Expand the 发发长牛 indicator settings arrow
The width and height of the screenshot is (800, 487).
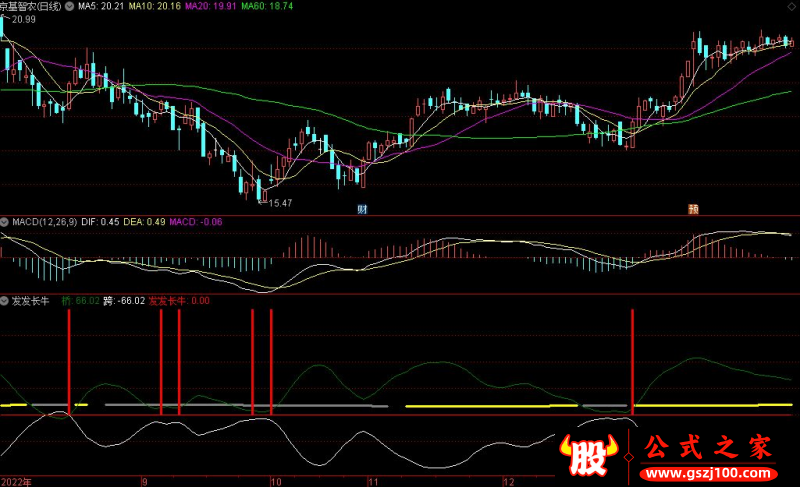(x=5, y=300)
